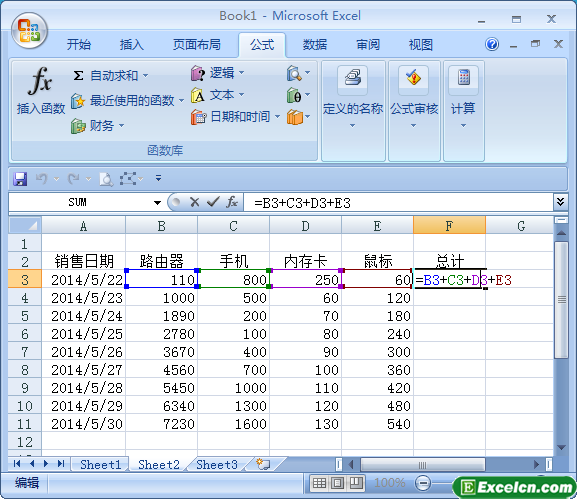Switch to Normal view icon

[319, 483]
